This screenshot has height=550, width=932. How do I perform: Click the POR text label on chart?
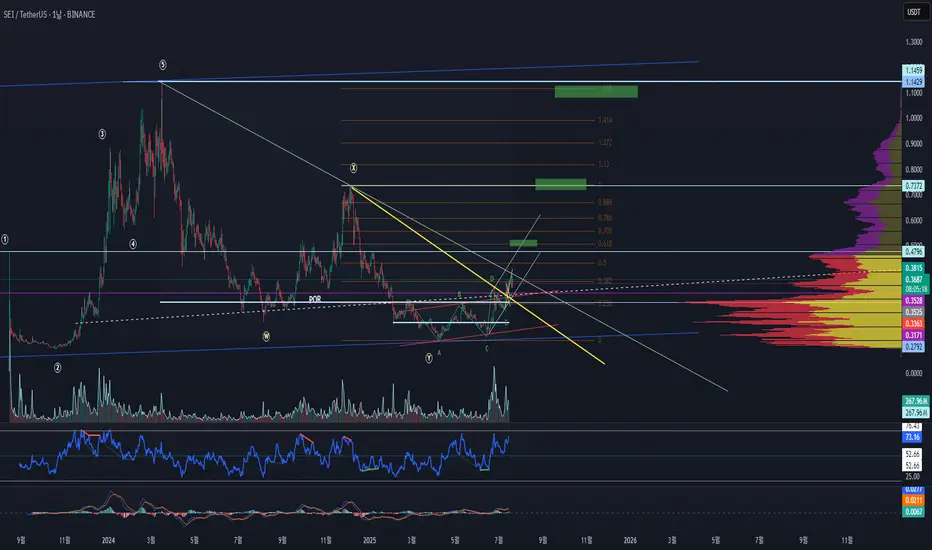coord(315,299)
